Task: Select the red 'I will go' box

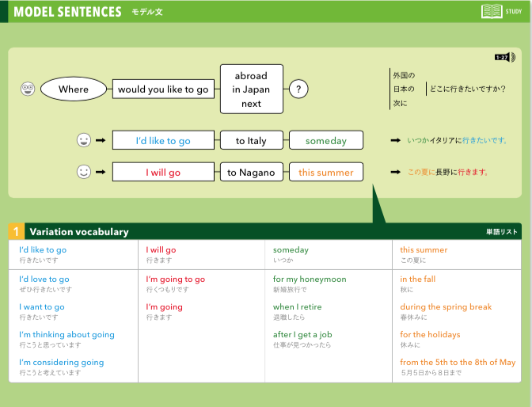Action: click(163, 172)
